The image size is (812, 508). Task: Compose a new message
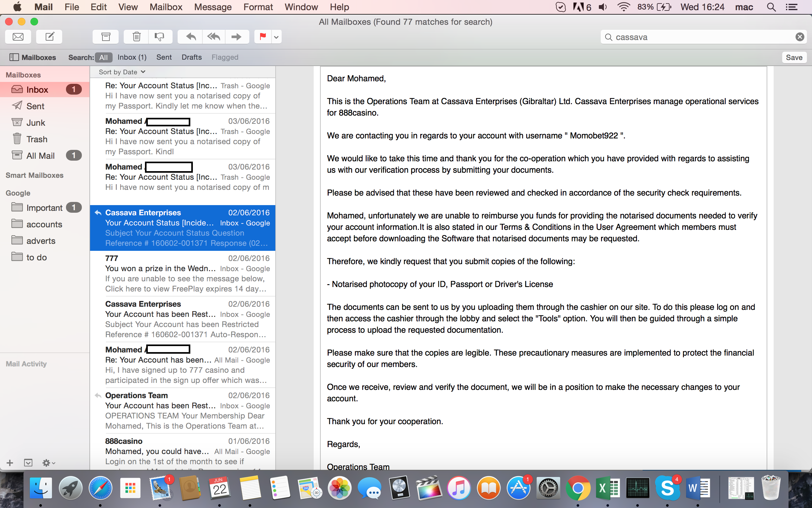click(49, 37)
